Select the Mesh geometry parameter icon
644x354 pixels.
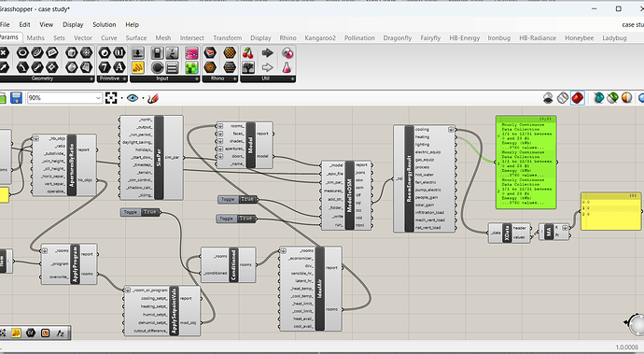point(86,52)
